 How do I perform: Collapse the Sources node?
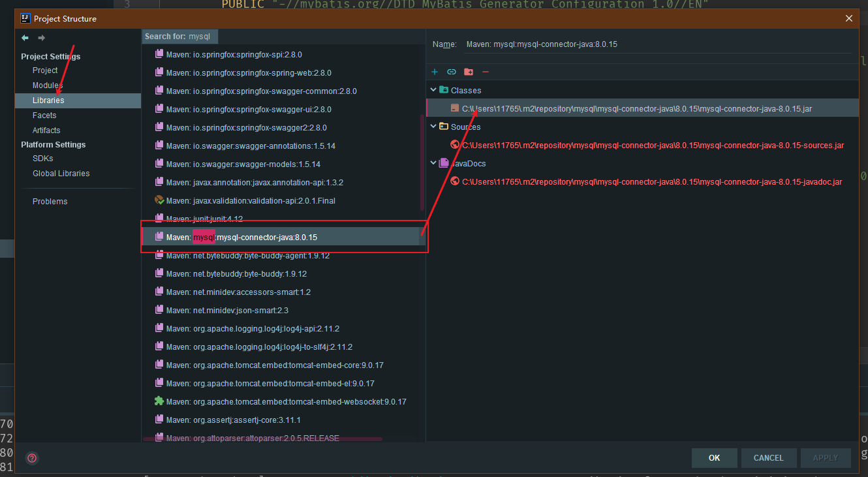pyautogui.click(x=433, y=127)
